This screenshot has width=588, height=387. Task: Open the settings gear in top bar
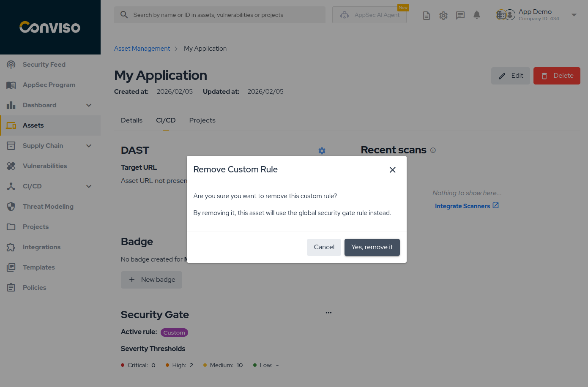(x=443, y=16)
